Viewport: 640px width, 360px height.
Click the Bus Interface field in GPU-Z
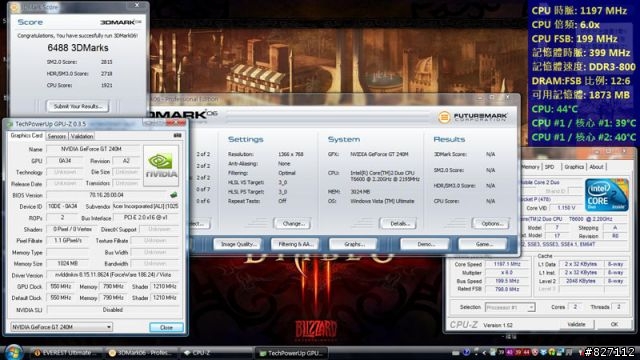[146, 218]
